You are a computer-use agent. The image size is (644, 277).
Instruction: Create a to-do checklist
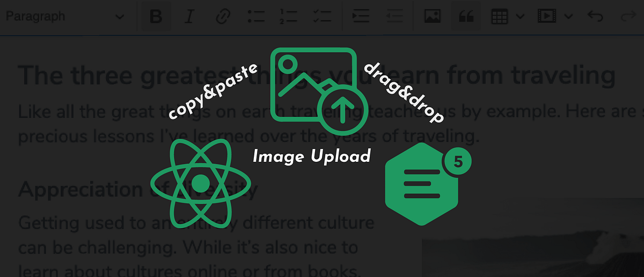pyautogui.click(x=323, y=17)
